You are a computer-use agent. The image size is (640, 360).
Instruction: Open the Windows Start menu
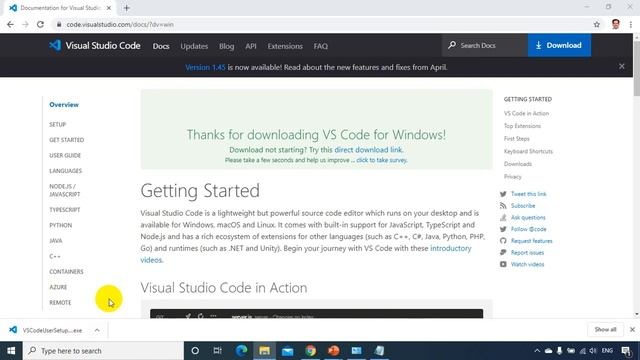[11, 351]
